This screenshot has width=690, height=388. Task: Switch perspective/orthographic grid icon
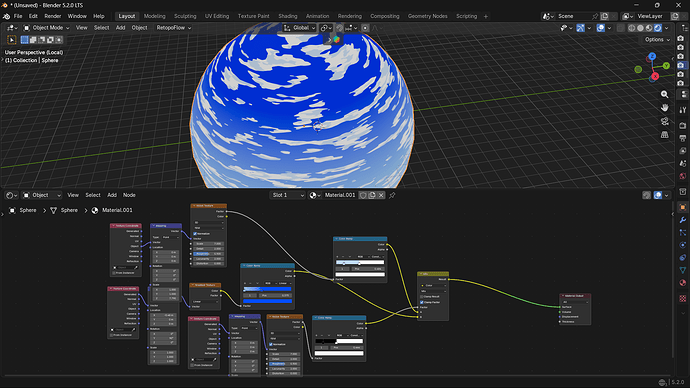[x=664, y=135]
